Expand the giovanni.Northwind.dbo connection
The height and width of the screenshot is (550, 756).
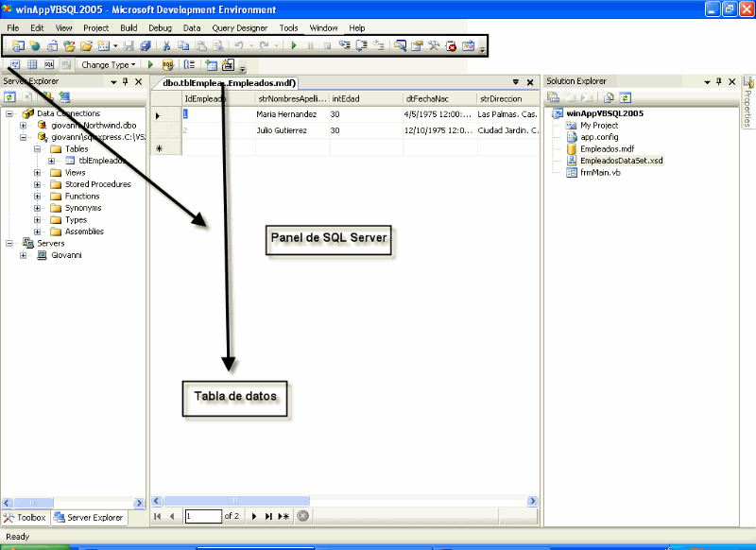click(x=23, y=126)
